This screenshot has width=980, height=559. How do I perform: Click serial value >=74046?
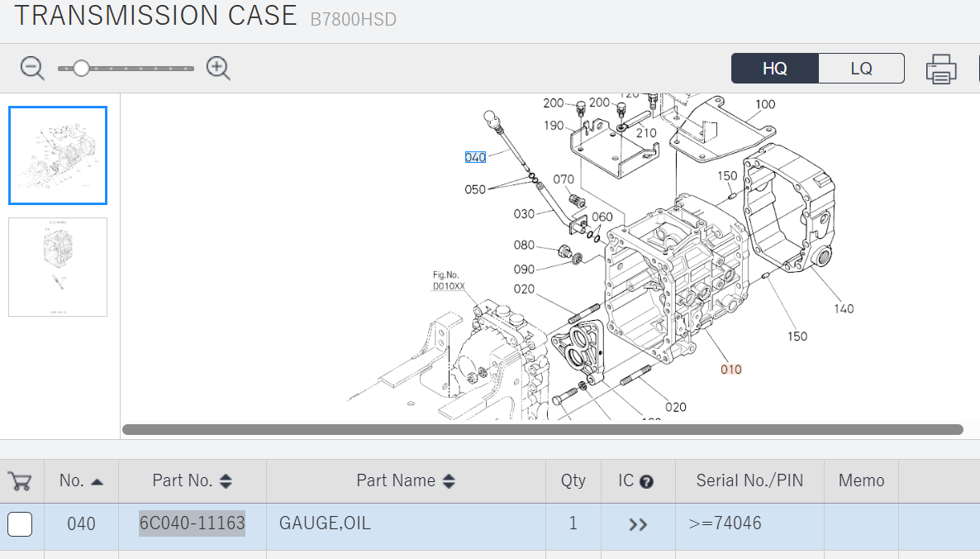(x=725, y=523)
